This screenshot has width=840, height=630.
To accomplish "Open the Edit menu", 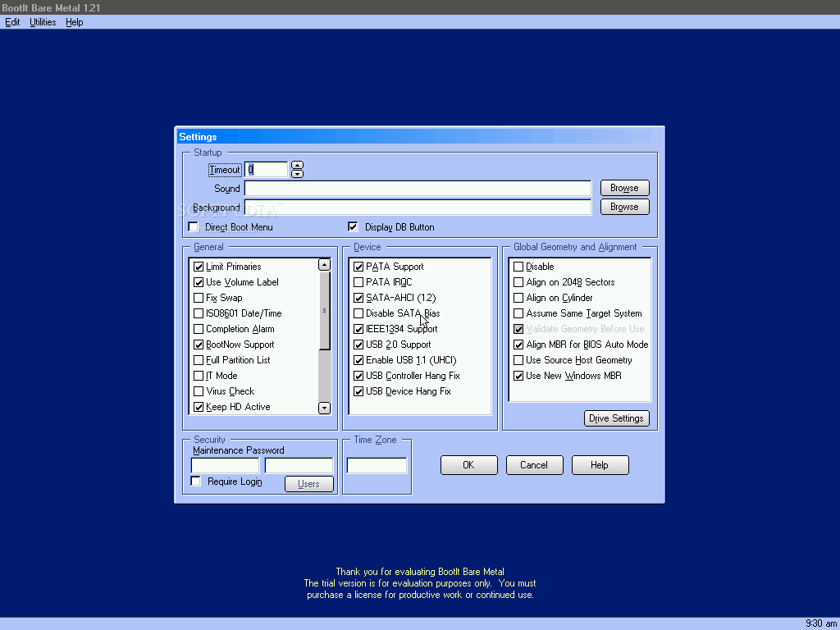I will pyautogui.click(x=12, y=22).
